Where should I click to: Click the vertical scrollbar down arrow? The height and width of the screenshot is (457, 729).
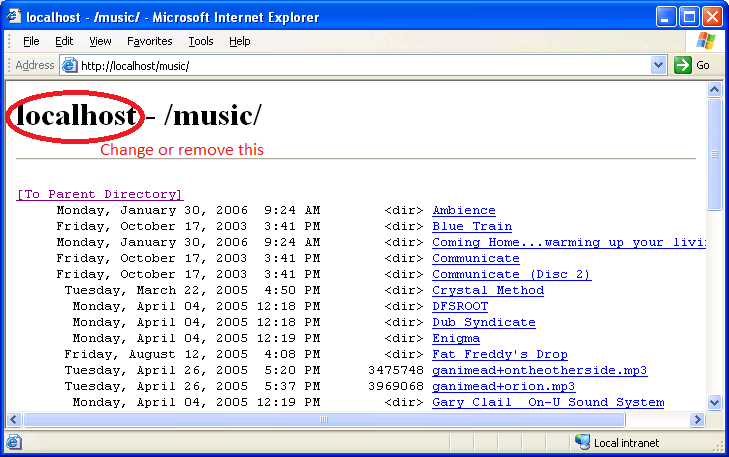coord(715,402)
